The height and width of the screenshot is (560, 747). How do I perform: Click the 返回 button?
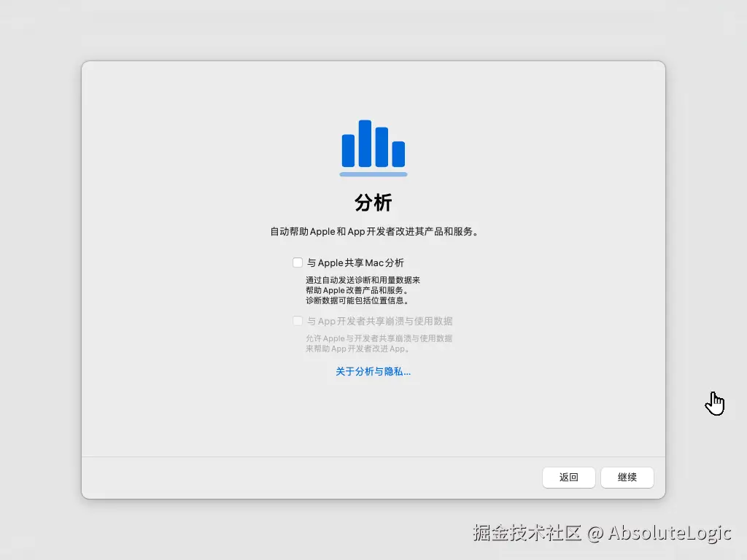(x=569, y=477)
